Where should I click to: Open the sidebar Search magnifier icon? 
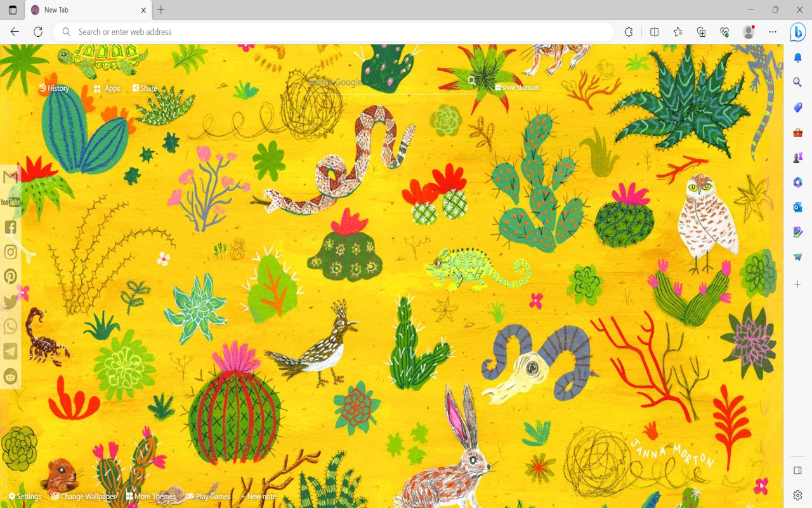pyautogui.click(x=798, y=83)
